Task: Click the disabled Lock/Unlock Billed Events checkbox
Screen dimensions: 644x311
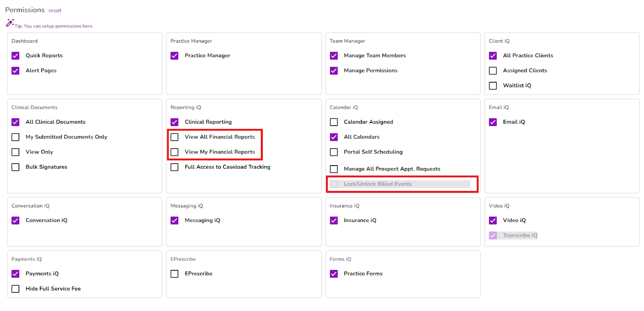Action: pos(334,184)
